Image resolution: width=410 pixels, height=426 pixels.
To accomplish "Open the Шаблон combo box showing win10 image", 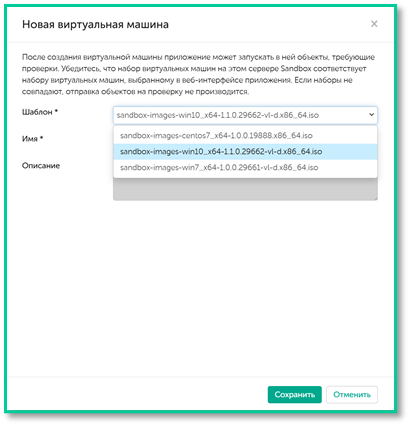I will [x=245, y=115].
